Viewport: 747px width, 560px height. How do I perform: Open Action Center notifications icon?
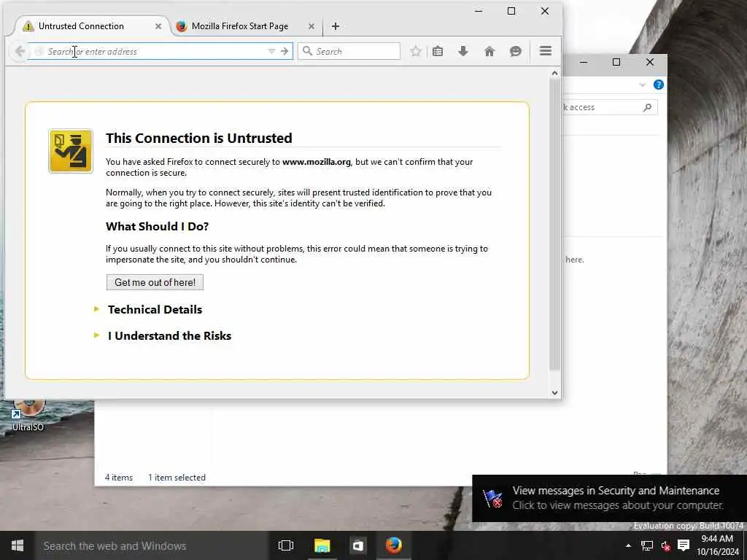(684, 545)
